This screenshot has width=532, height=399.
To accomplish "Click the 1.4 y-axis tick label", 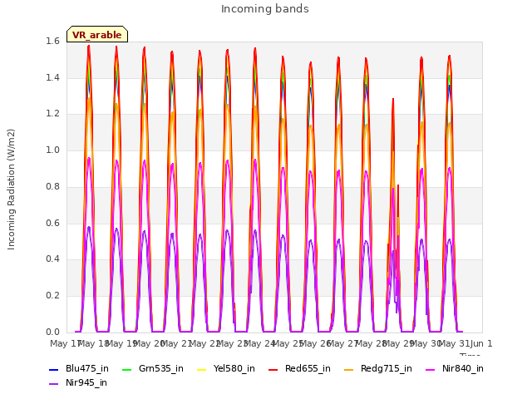I will [52, 77].
